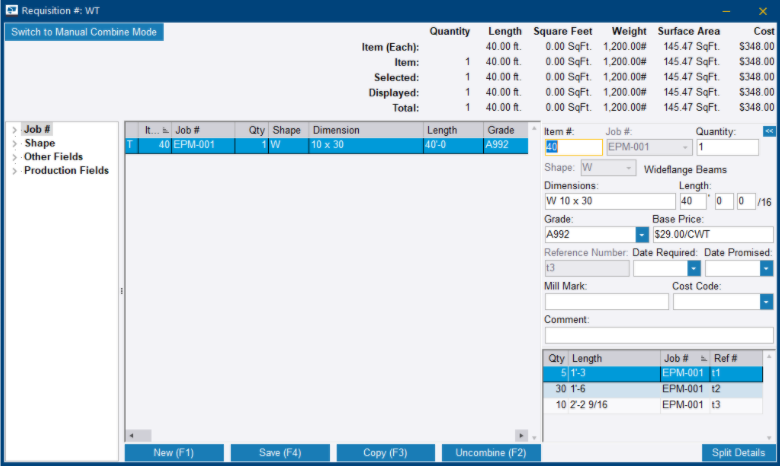Click the New (F1) button
Image resolution: width=780 pixels, height=466 pixels.
174,453
